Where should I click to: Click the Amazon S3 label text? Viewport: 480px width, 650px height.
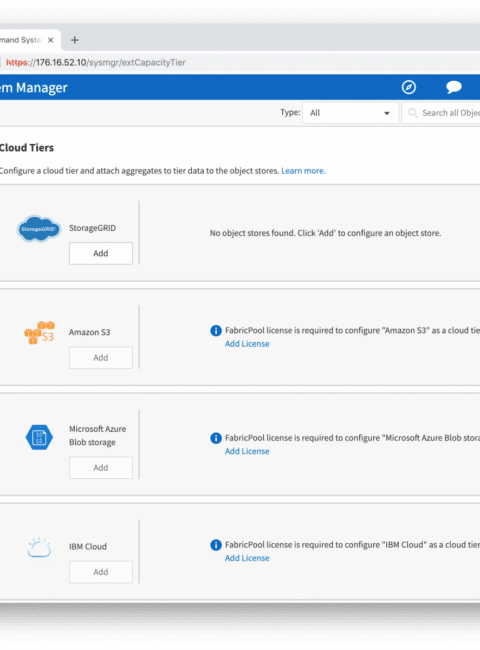click(90, 332)
